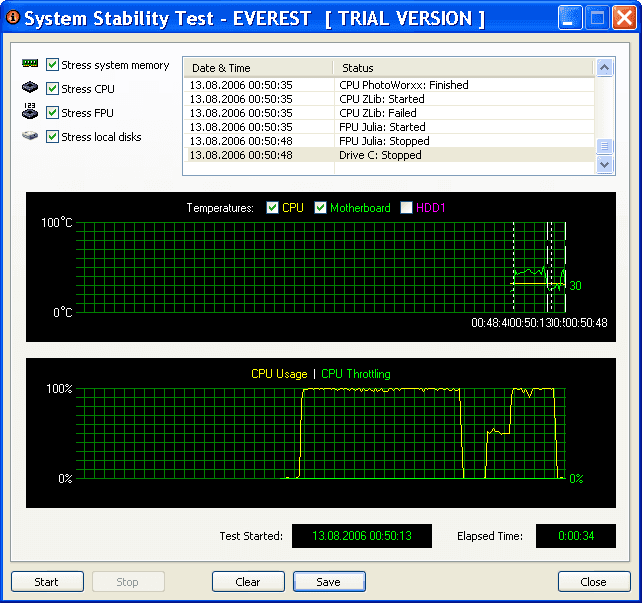Click the Test Started time field
This screenshot has height=603, width=642.
[x=362, y=535]
